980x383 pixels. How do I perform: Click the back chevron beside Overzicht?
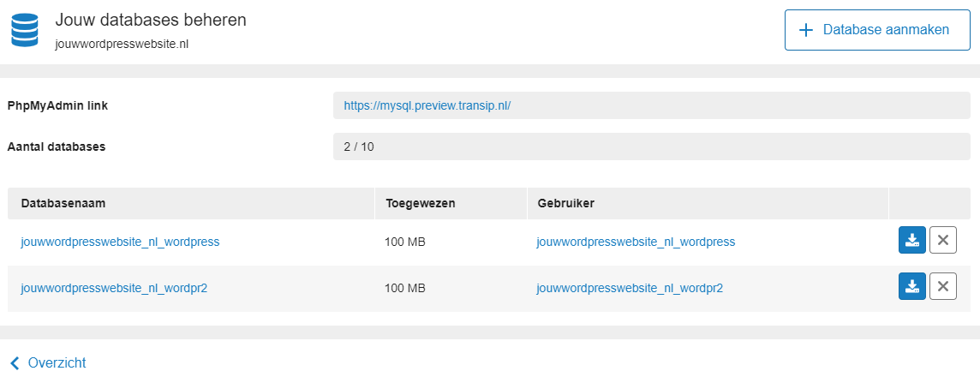point(15,363)
